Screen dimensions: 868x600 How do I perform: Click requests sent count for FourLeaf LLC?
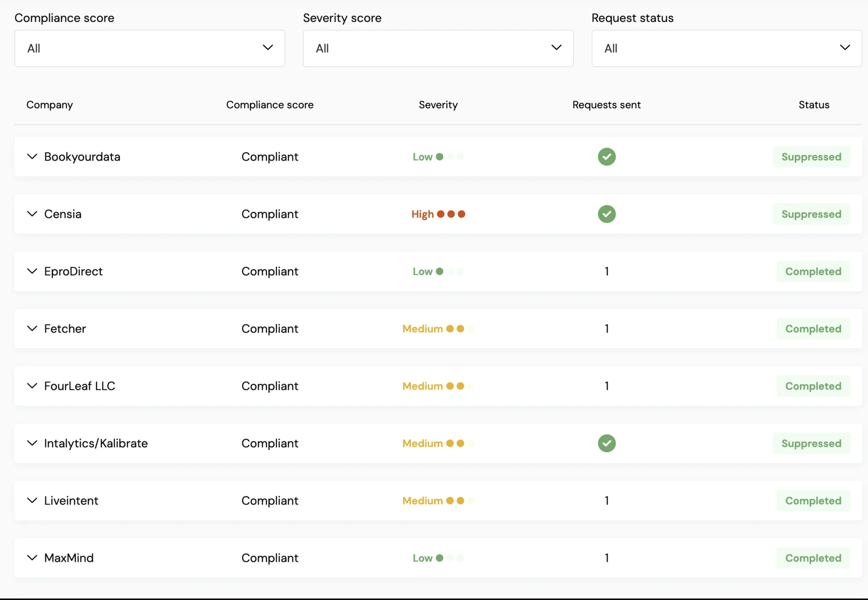607,386
